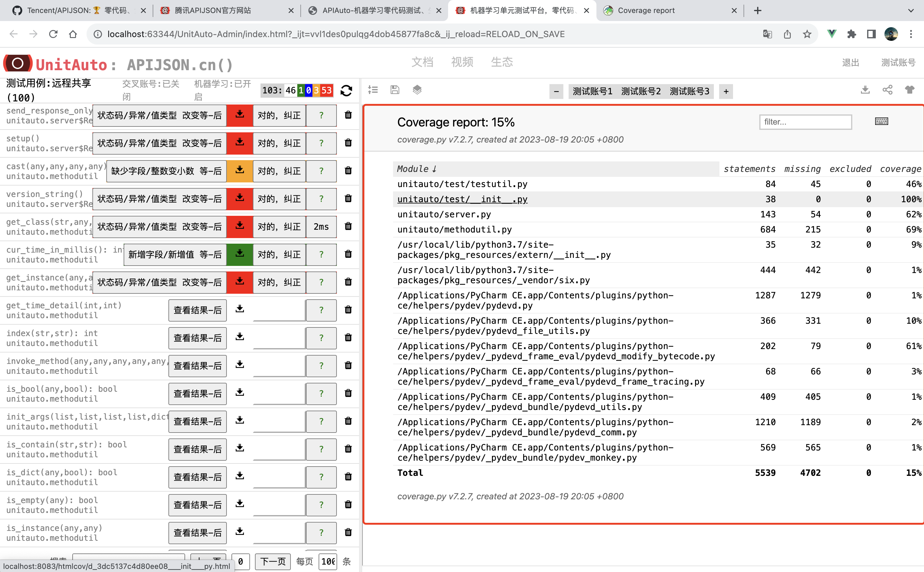Delete the setup() test case via trash icon
The width and height of the screenshot is (924, 572).
[x=348, y=143]
